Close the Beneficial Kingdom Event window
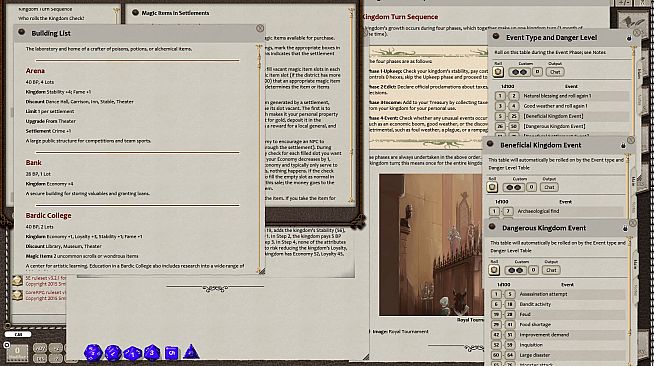 coord(631,140)
